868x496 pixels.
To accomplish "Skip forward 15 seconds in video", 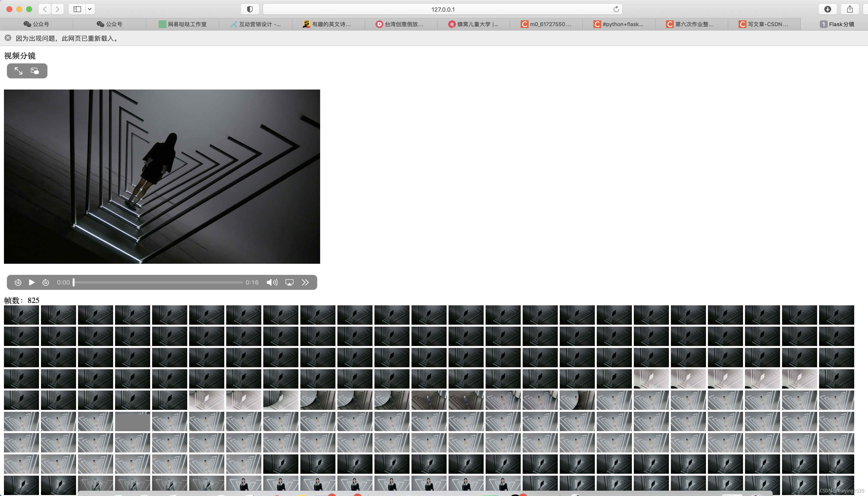I will (x=46, y=282).
